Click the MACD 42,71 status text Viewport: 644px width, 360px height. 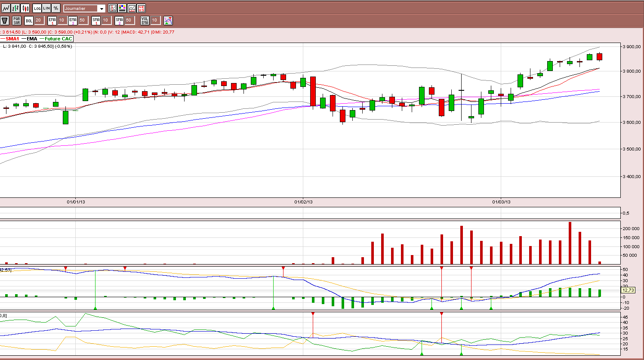coord(136,32)
